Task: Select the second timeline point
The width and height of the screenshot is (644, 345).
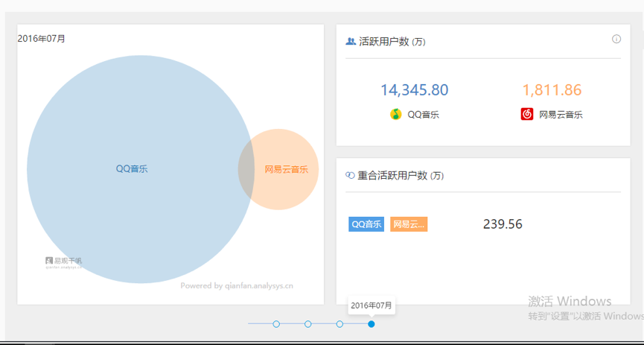Action: coord(308,324)
